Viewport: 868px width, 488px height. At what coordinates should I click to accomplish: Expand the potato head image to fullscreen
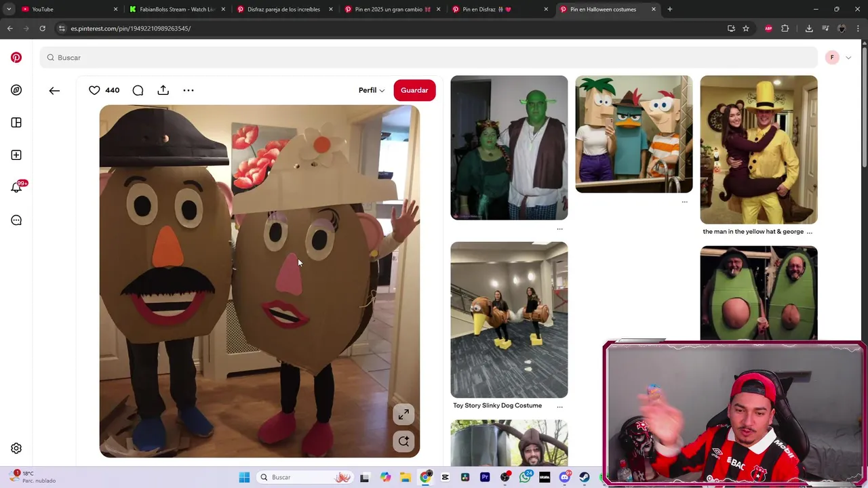[x=403, y=414]
